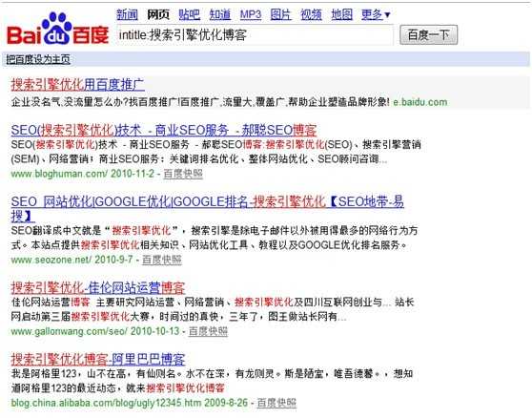Click the 百度一下 search button
This screenshot has width=532, height=418.
click(x=428, y=34)
